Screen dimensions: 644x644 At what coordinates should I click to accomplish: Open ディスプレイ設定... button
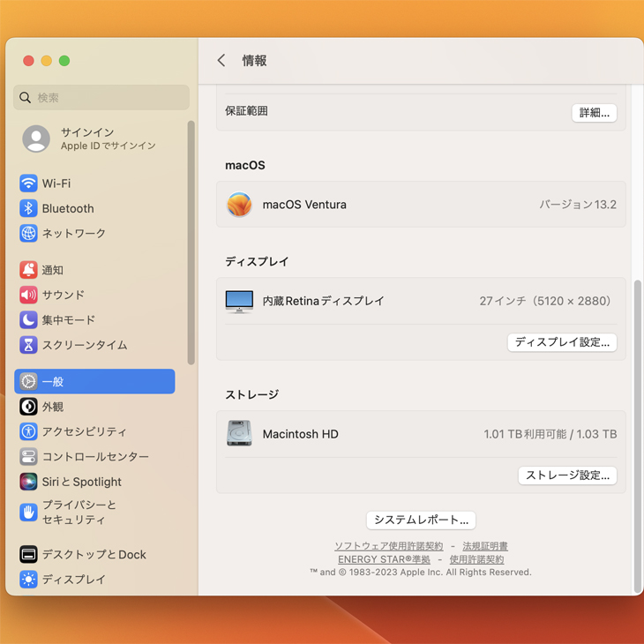coord(562,342)
